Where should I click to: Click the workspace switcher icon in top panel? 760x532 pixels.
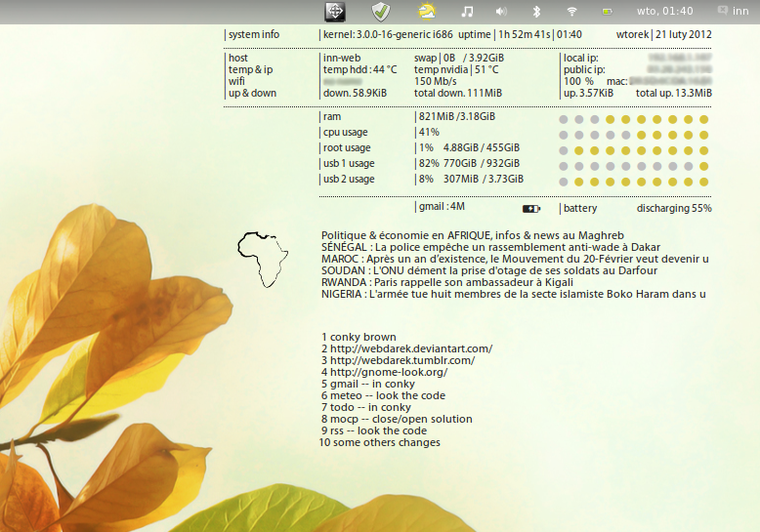pos(335,12)
